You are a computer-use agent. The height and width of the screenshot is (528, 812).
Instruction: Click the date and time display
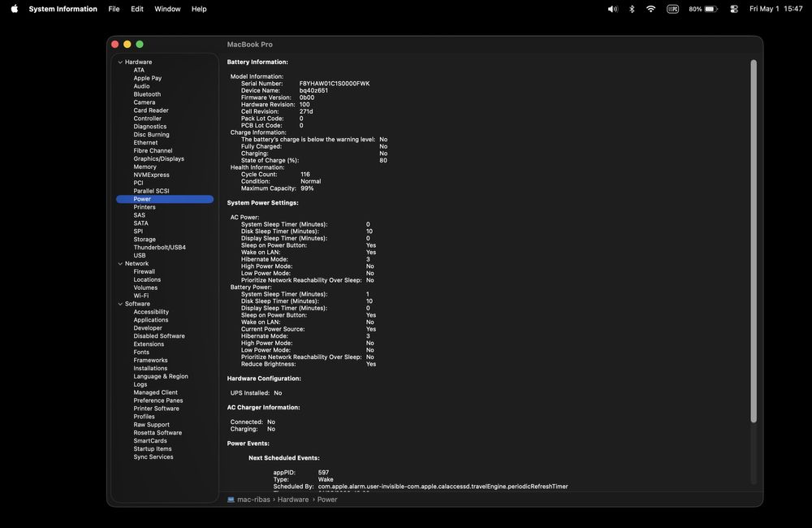click(x=775, y=9)
